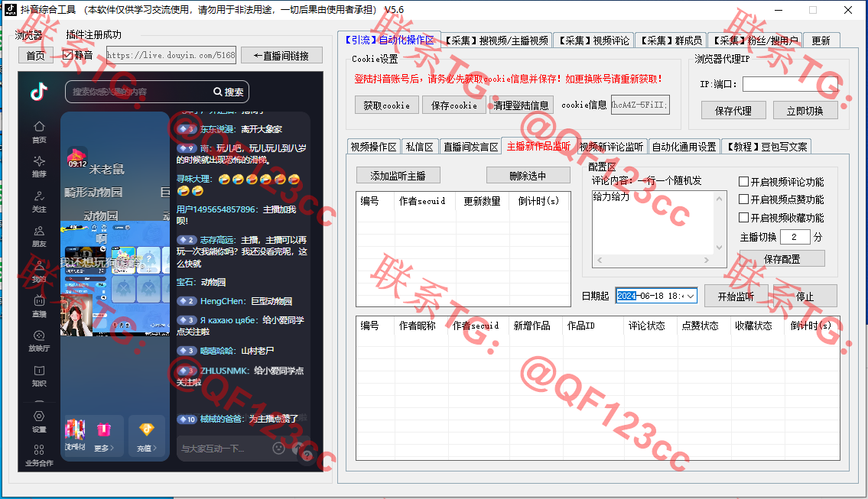Open the 私信区 sub-tab
Viewport: 868px width, 499px height.
click(x=420, y=147)
